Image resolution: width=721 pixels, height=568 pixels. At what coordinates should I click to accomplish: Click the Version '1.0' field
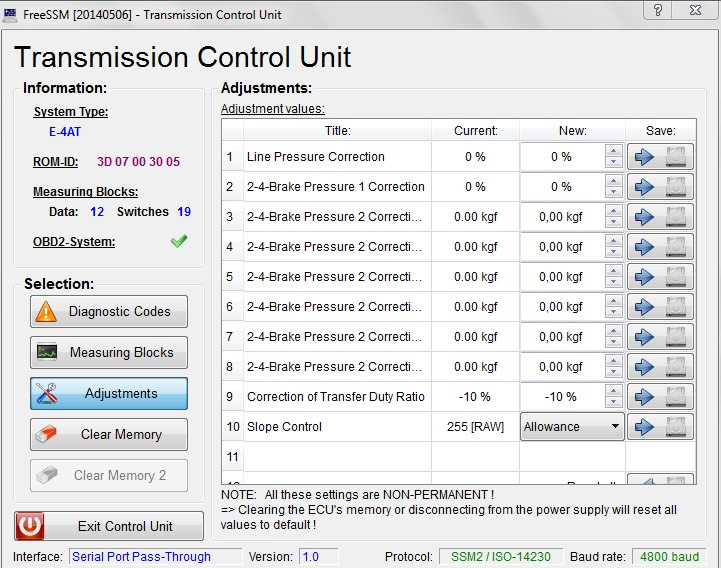point(318,557)
